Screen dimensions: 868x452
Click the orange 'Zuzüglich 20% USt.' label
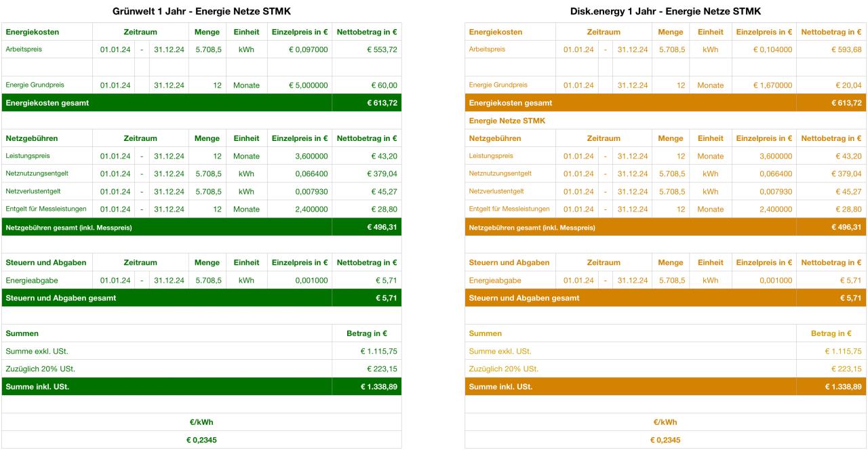pos(504,369)
